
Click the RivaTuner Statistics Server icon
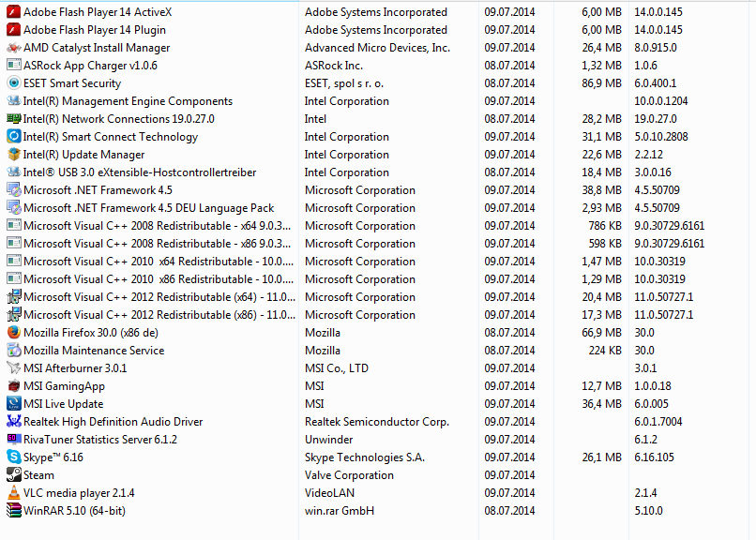(13, 440)
